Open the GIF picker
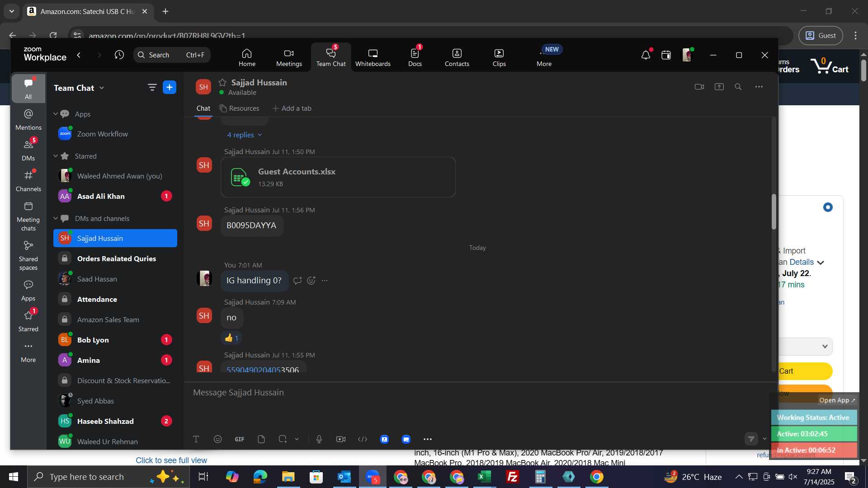Screen dimensions: 868x488 click(x=240, y=439)
